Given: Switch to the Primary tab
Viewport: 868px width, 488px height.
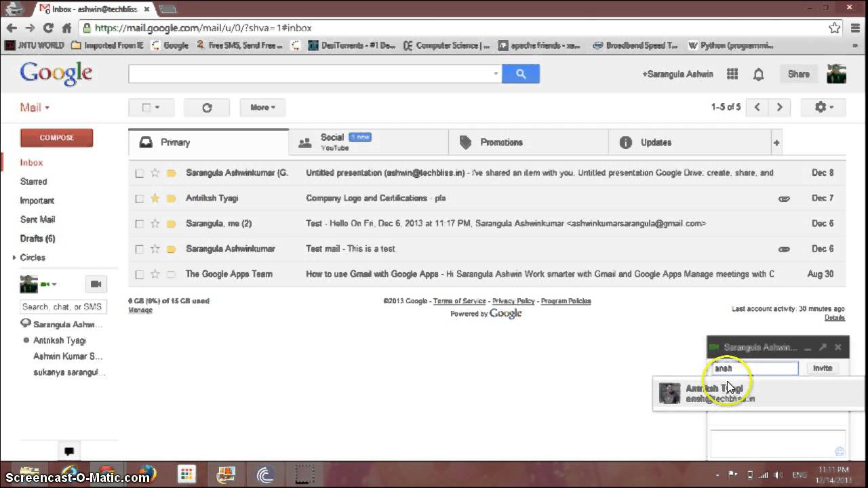Looking at the screenshot, I should click(x=208, y=142).
